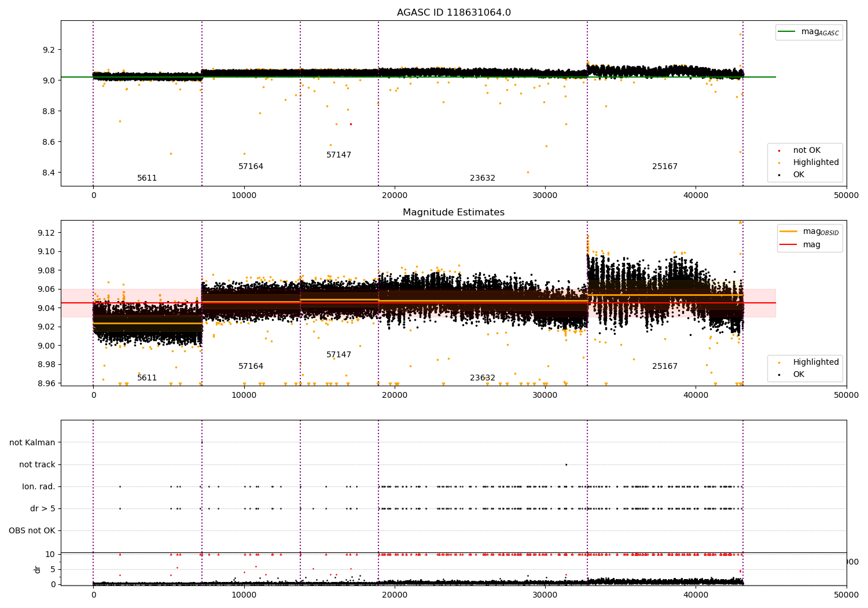Click x-tick 40000 under the top plot
Viewport: 868px width, 608px height.
tap(696, 196)
